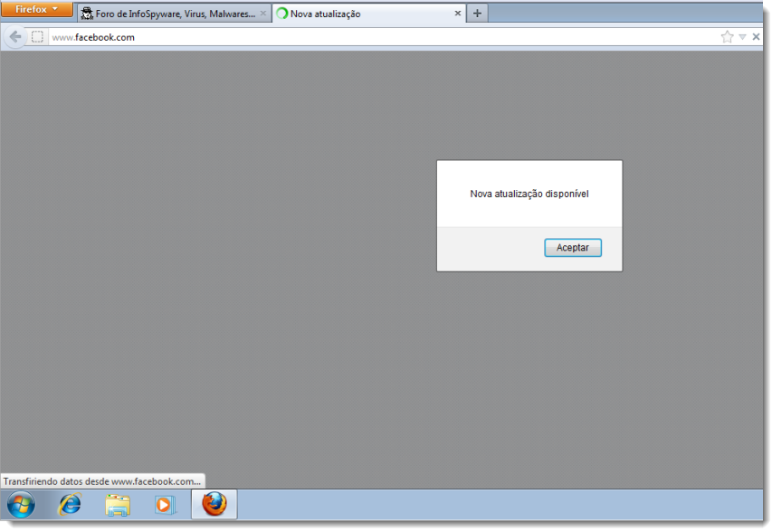This screenshot has height=532, width=772.
Task: Select the Nova atualização tab
Action: click(369, 14)
